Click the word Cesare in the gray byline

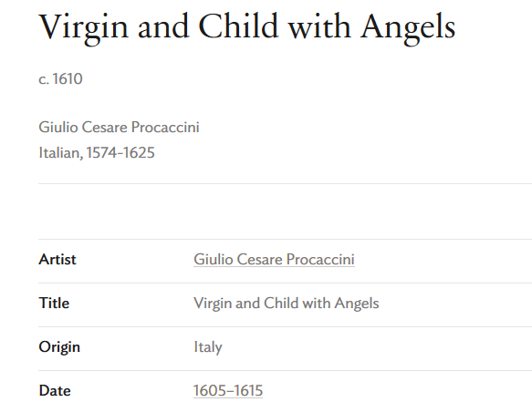click(105, 127)
